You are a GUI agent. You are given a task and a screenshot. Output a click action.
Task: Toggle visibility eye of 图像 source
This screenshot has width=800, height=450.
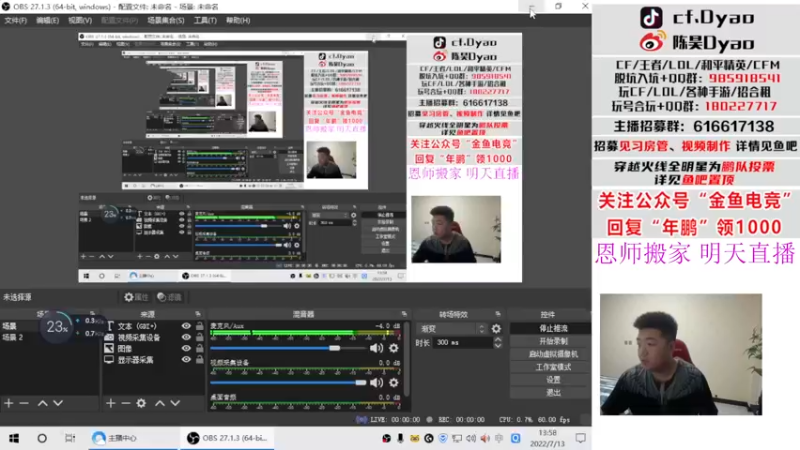coord(186,348)
